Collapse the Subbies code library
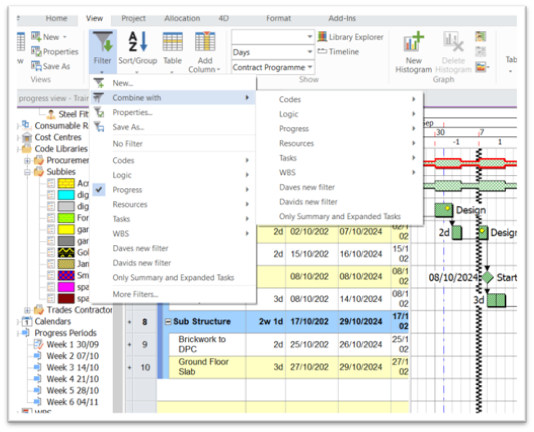The image size is (534, 432). point(27,172)
